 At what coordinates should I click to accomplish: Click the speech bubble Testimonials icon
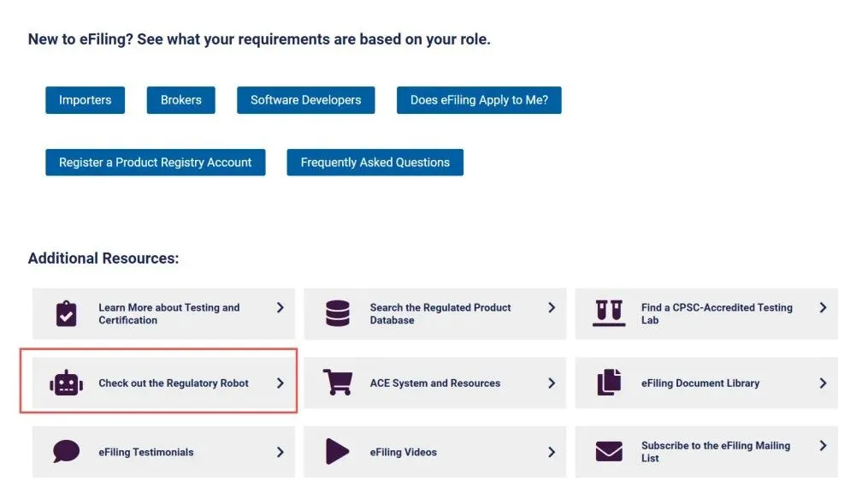(67, 451)
